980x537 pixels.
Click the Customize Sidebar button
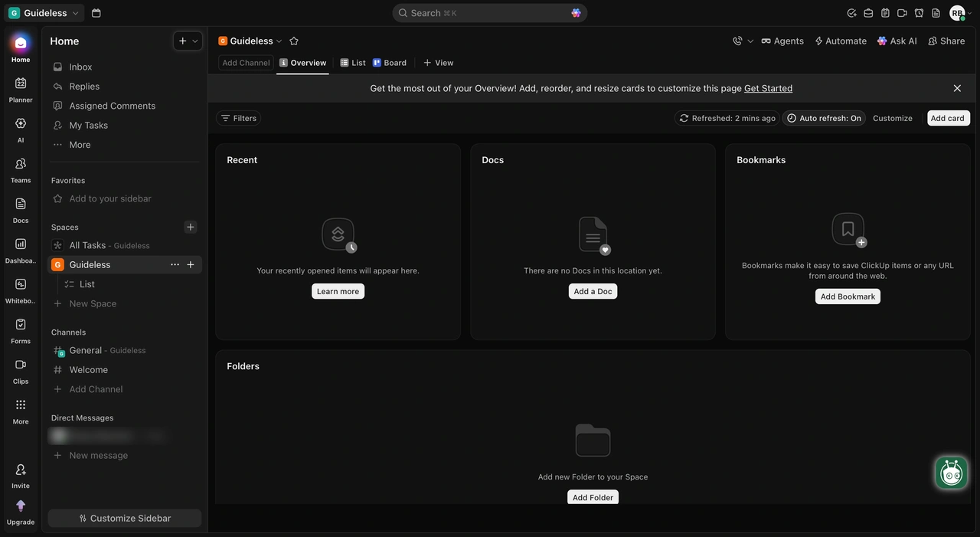coord(125,518)
